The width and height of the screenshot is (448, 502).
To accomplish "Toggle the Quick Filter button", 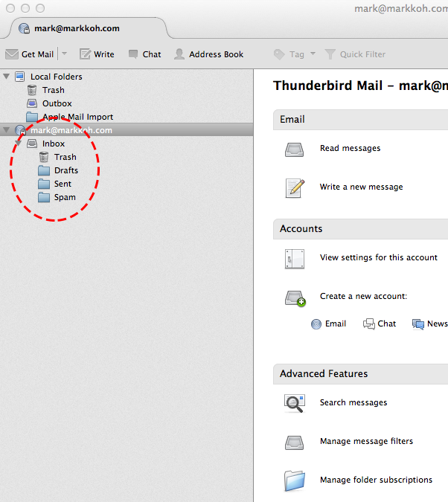I will (355, 54).
